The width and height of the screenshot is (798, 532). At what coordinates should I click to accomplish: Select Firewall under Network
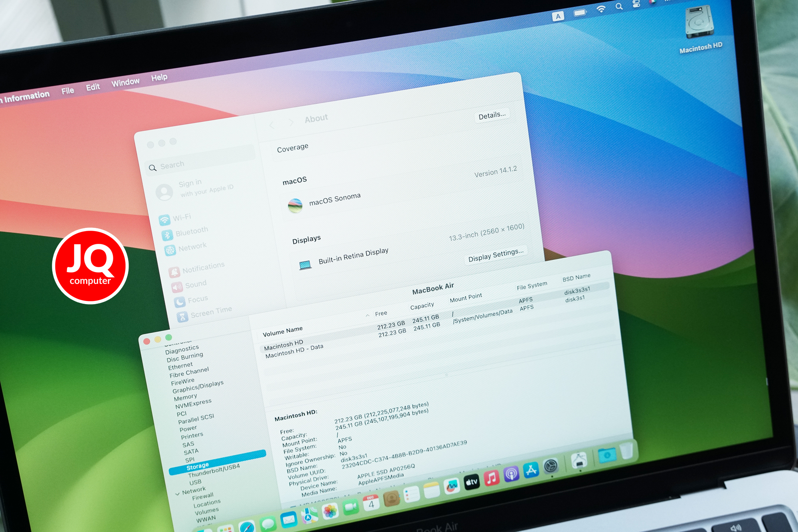(203, 496)
